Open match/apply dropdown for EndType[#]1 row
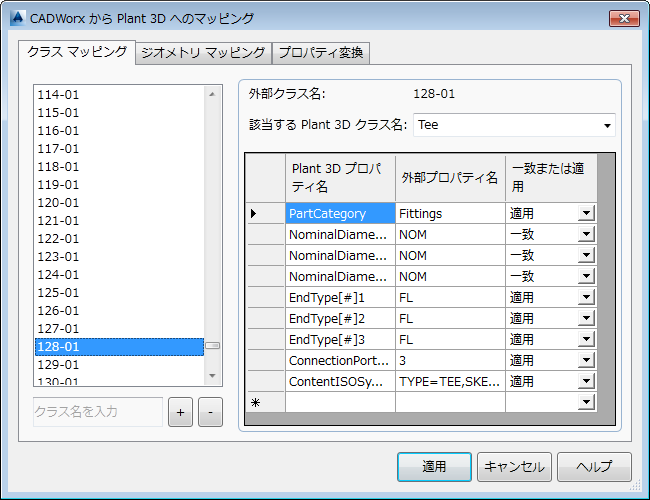The height and width of the screenshot is (500, 650). 586,298
